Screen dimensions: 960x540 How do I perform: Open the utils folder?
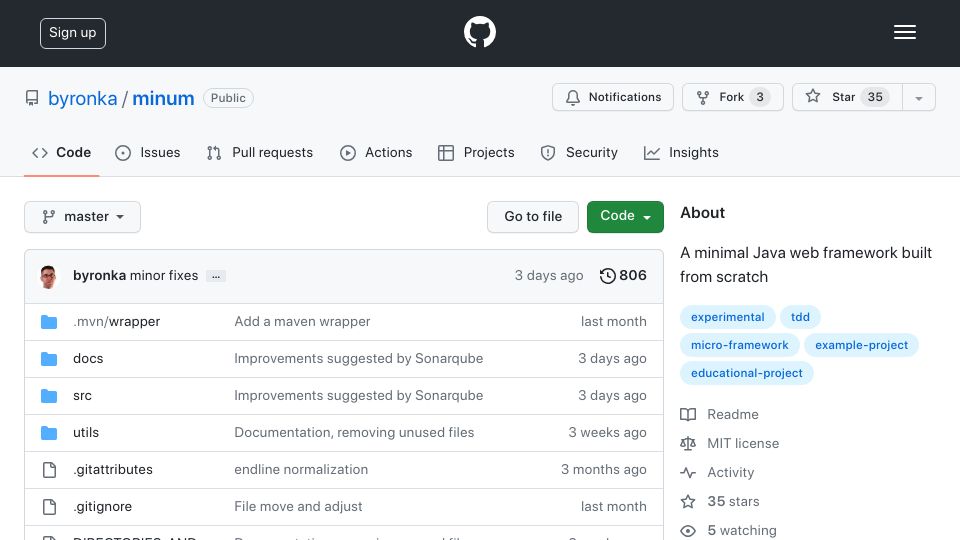(x=86, y=432)
